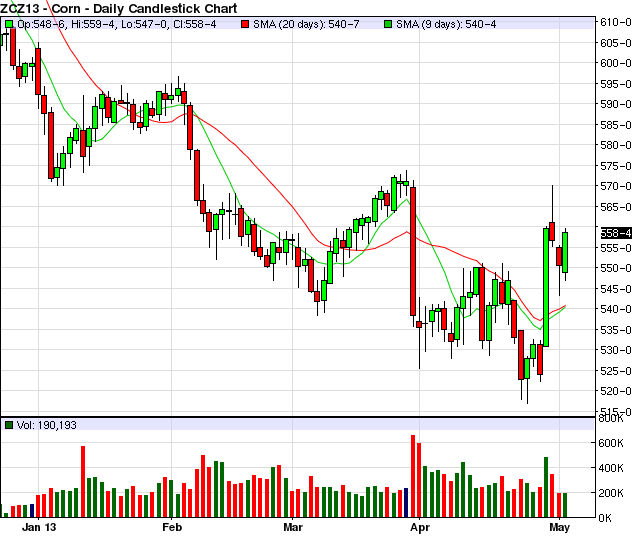Viewport: 640px width, 536px height.
Task: Click the long red candlestick at April start
Action: (x=413, y=251)
